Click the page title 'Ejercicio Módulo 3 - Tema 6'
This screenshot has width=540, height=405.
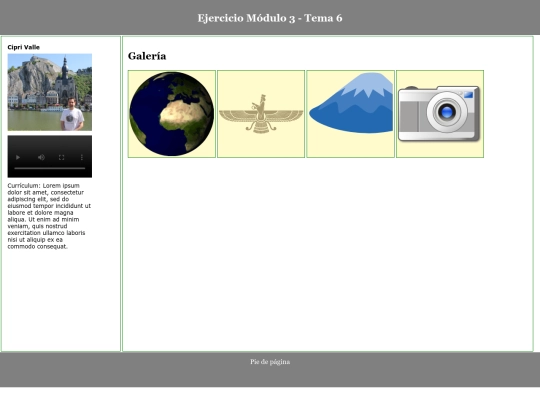click(x=270, y=18)
